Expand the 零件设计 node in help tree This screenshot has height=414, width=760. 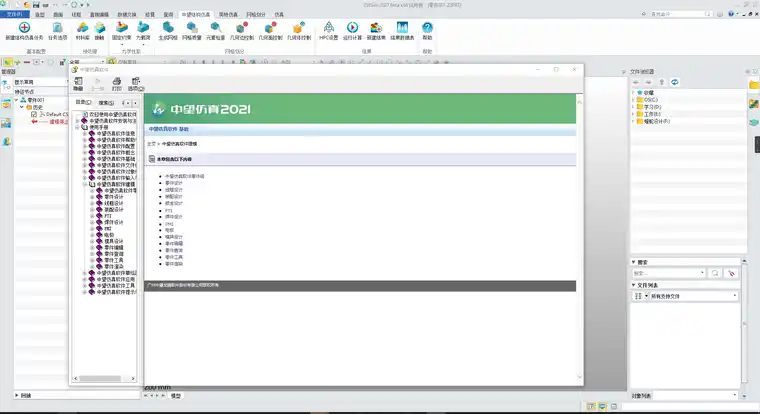(92, 197)
